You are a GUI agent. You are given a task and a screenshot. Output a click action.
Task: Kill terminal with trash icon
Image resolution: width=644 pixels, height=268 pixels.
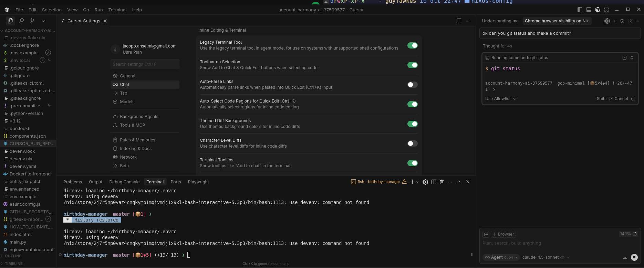[x=442, y=182]
